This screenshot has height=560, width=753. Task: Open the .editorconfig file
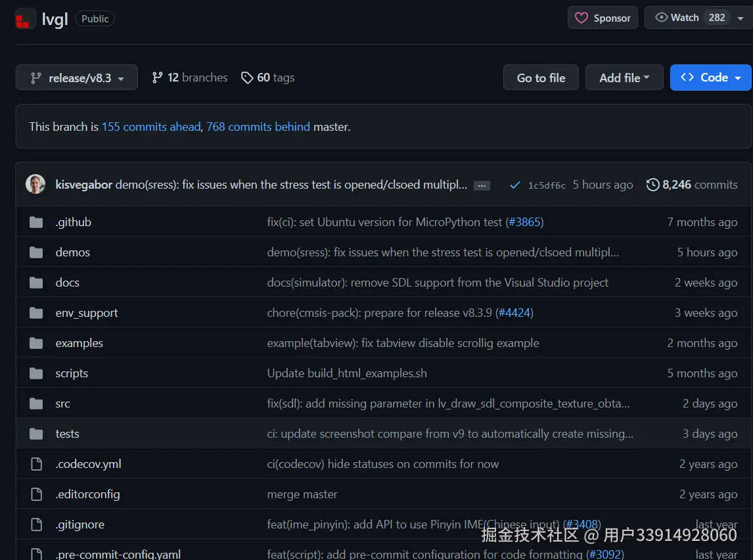pyautogui.click(x=88, y=494)
